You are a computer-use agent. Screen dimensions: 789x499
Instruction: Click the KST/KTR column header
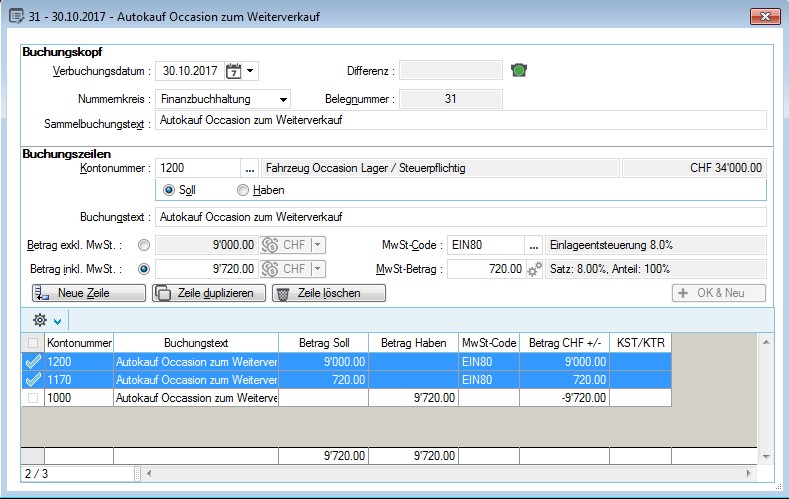(641, 343)
